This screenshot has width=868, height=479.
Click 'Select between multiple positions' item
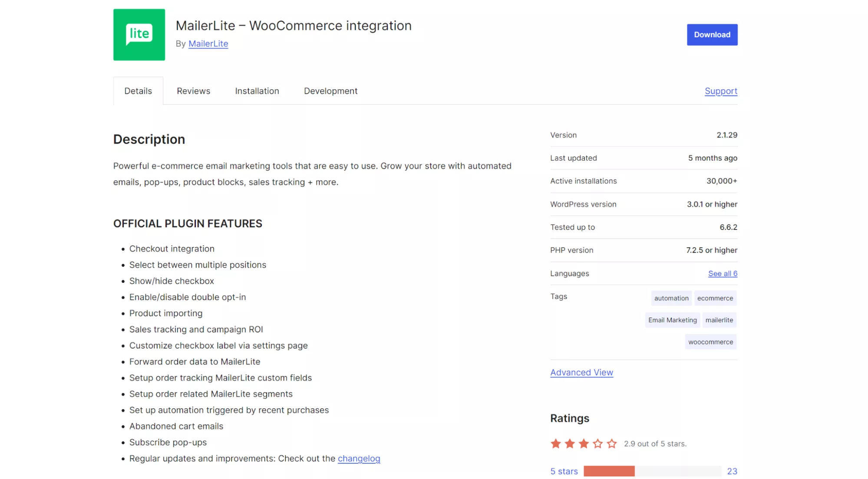click(x=198, y=265)
